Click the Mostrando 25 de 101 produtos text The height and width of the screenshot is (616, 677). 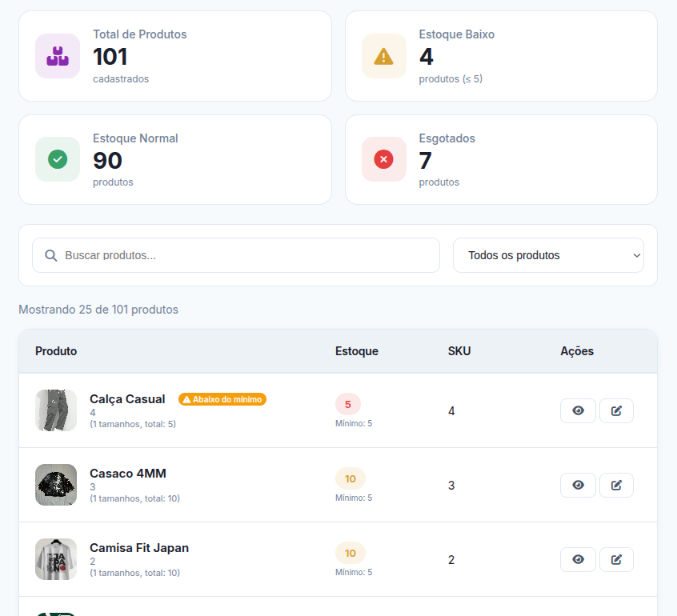point(98,310)
